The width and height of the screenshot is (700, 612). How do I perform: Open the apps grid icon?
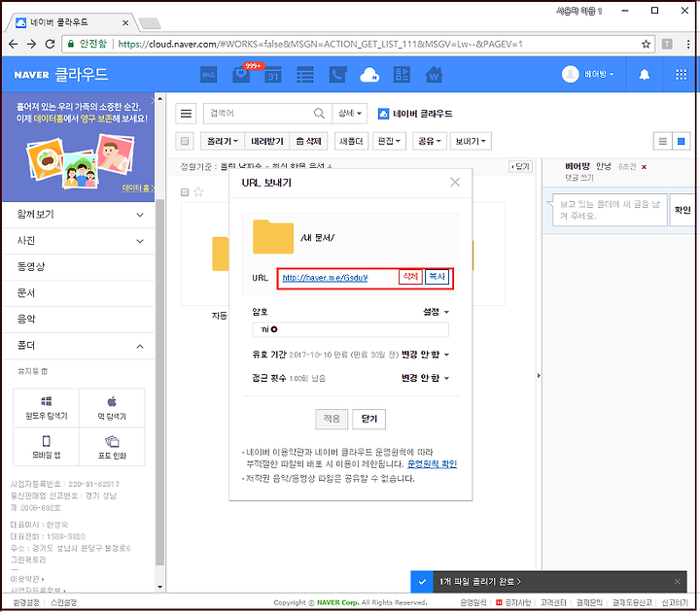(681, 74)
